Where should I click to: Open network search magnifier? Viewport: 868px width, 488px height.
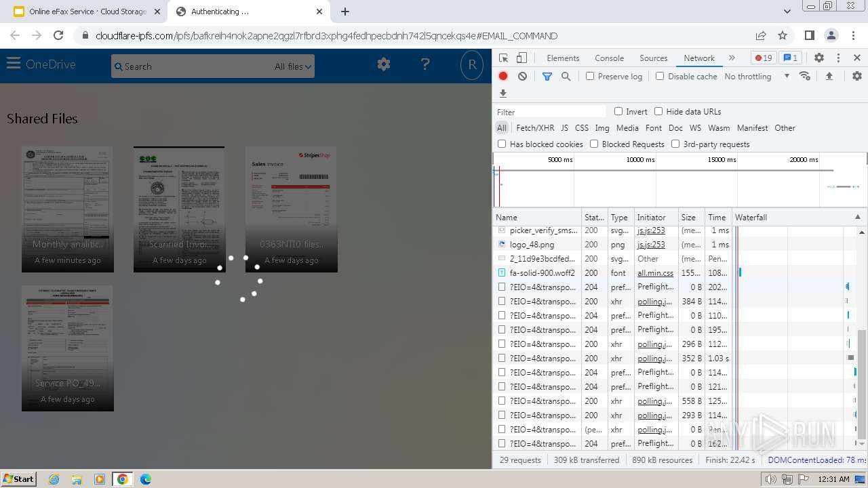[x=566, y=76]
